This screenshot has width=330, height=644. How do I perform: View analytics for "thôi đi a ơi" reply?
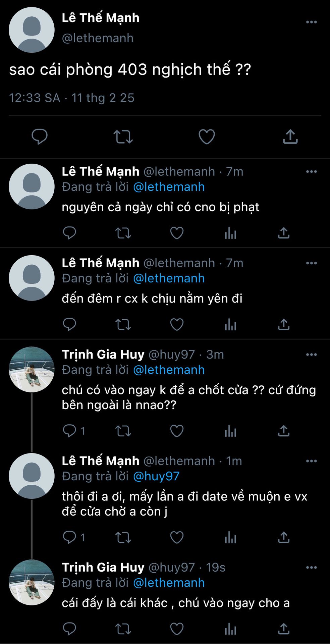[x=230, y=537]
